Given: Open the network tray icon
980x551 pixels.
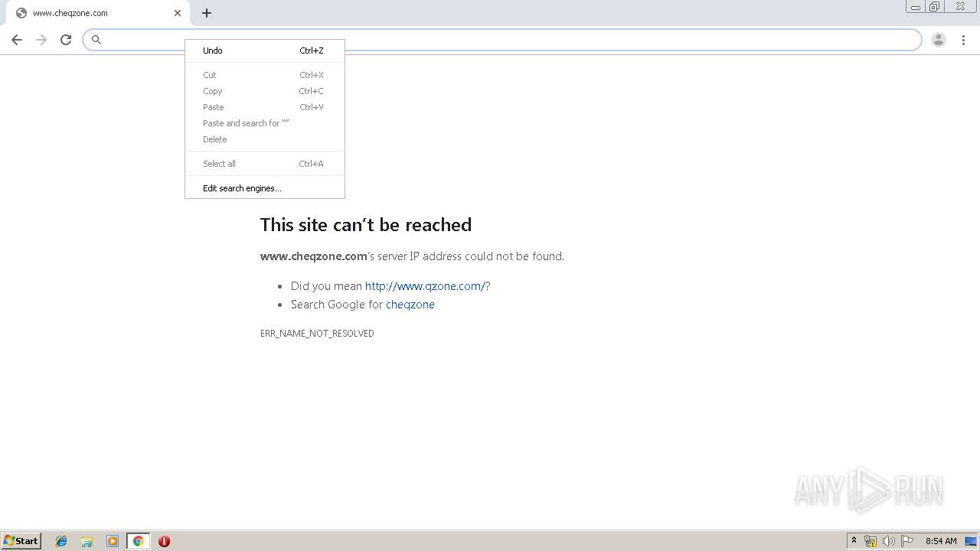Looking at the screenshot, I should point(871,541).
